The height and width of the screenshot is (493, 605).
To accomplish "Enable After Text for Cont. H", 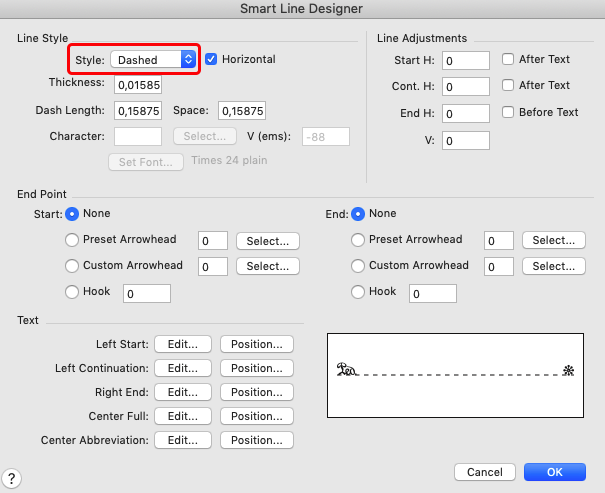I will pyautogui.click(x=508, y=86).
